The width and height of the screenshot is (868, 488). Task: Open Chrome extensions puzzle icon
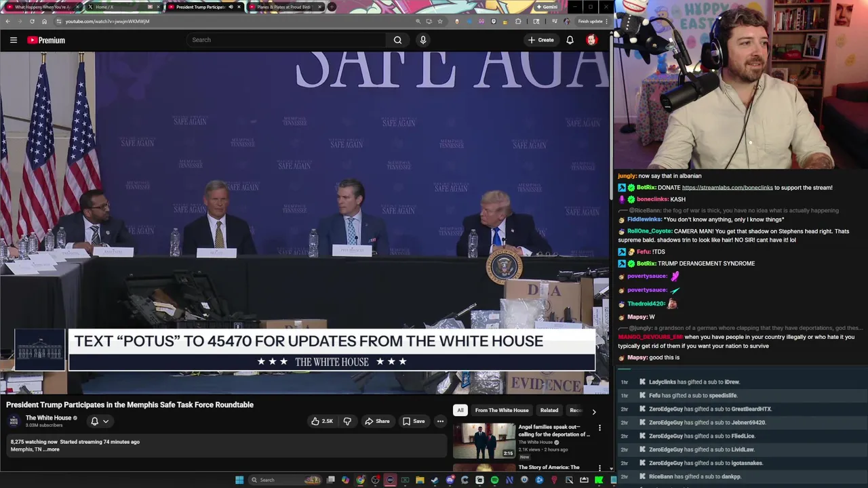pyautogui.click(x=518, y=21)
